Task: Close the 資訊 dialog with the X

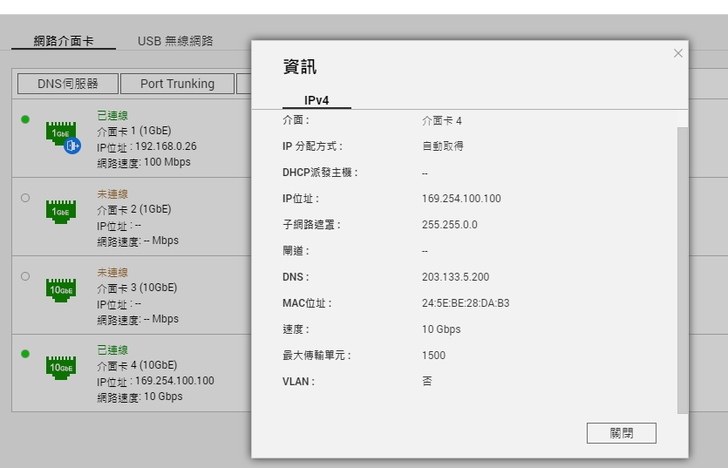Action: (678, 53)
